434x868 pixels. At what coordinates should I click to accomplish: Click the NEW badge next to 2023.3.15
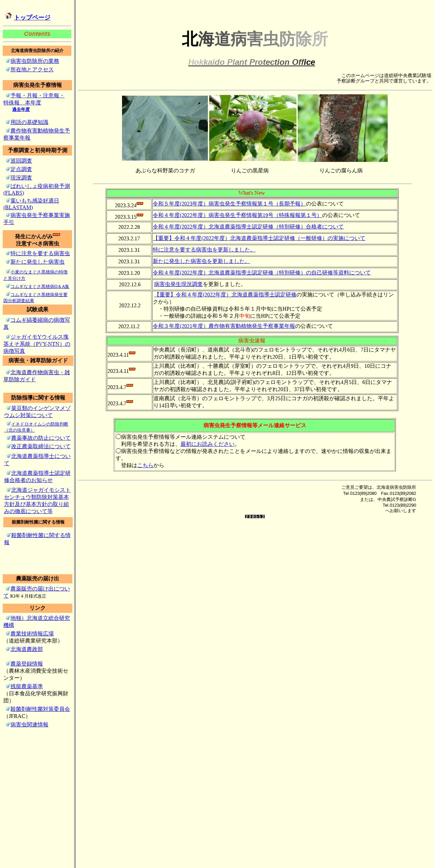click(x=140, y=215)
